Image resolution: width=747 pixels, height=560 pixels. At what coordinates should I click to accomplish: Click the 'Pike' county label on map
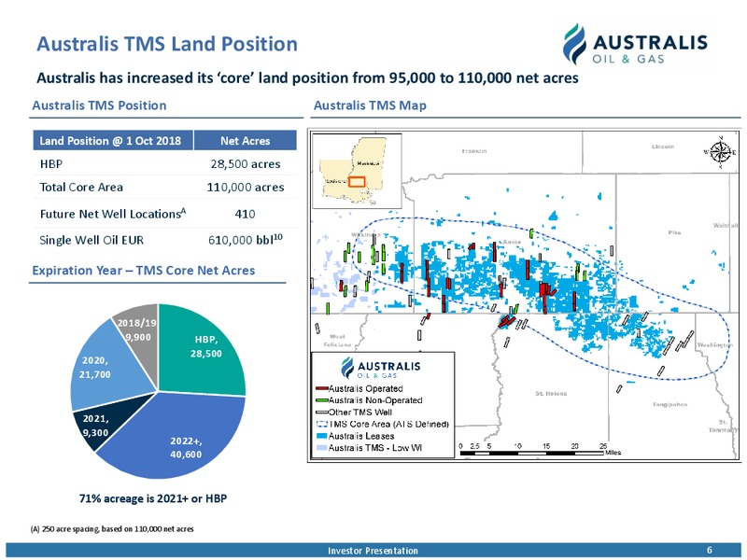674,232
